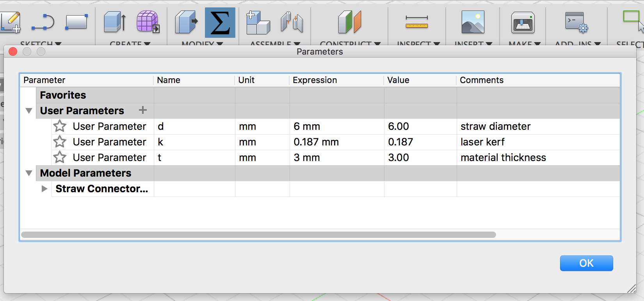Expand the Straw Connector model node
This screenshot has height=301, width=644.
(44, 189)
